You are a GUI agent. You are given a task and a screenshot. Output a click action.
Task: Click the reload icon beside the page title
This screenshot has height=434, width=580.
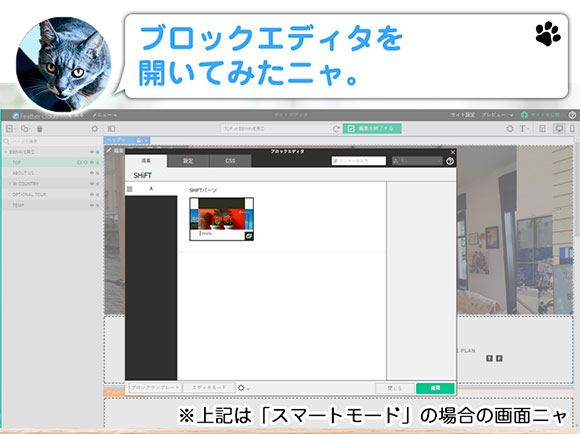[x=336, y=128]
